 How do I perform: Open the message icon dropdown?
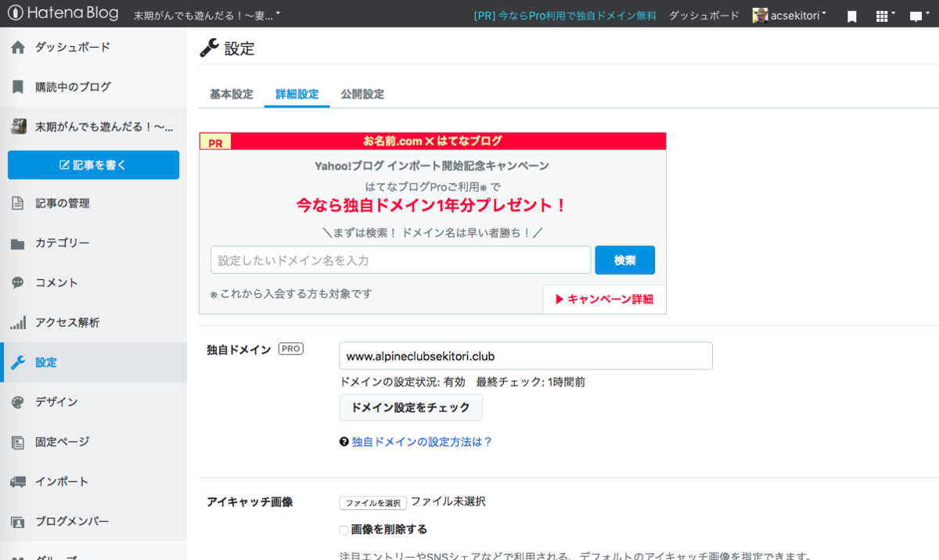click(x=917, y=15)
